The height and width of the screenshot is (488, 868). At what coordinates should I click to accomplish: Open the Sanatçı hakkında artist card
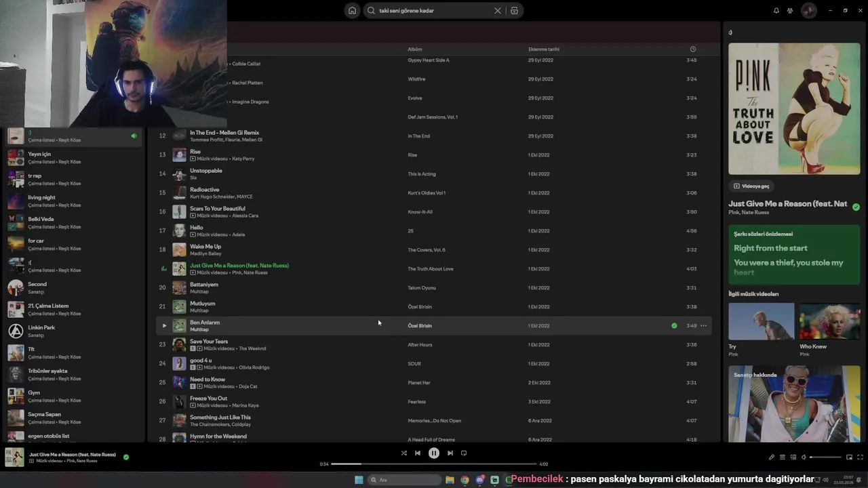point(794,404)
